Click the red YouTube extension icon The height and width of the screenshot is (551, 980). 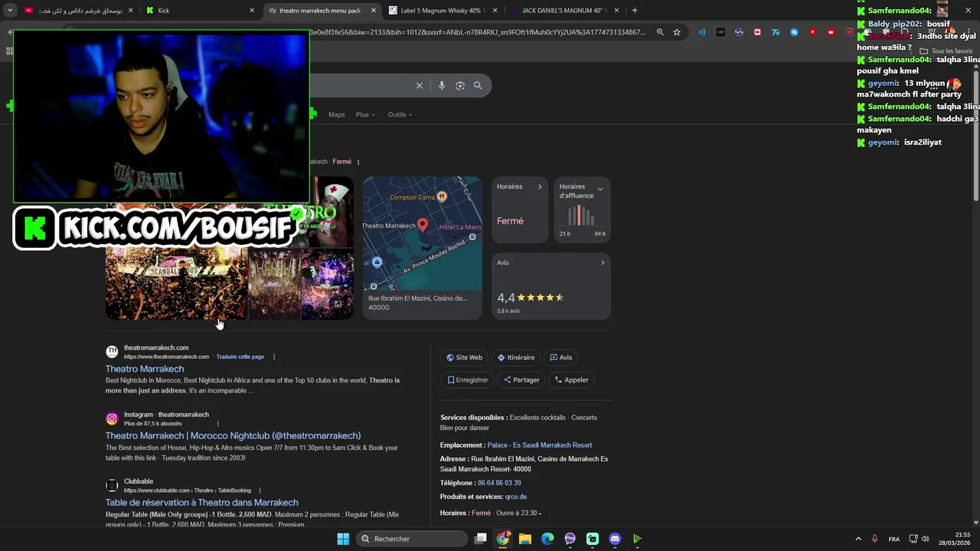(812, 32)
